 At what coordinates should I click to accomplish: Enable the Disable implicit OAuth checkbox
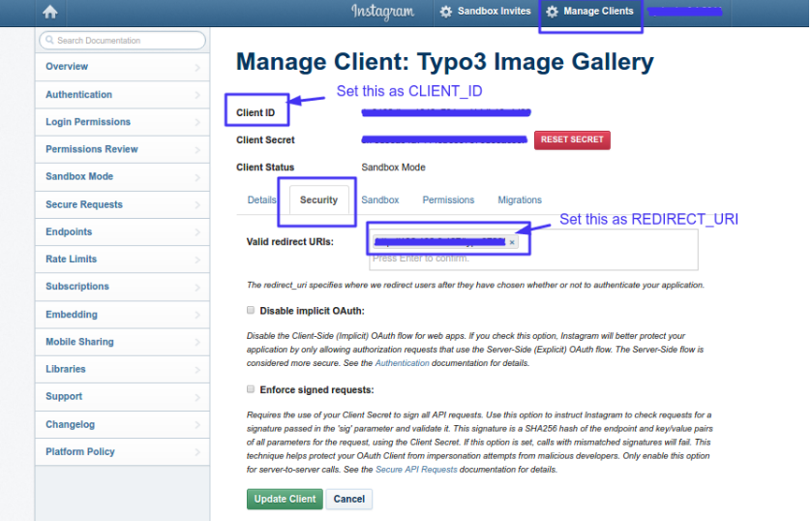pos(251,310)
